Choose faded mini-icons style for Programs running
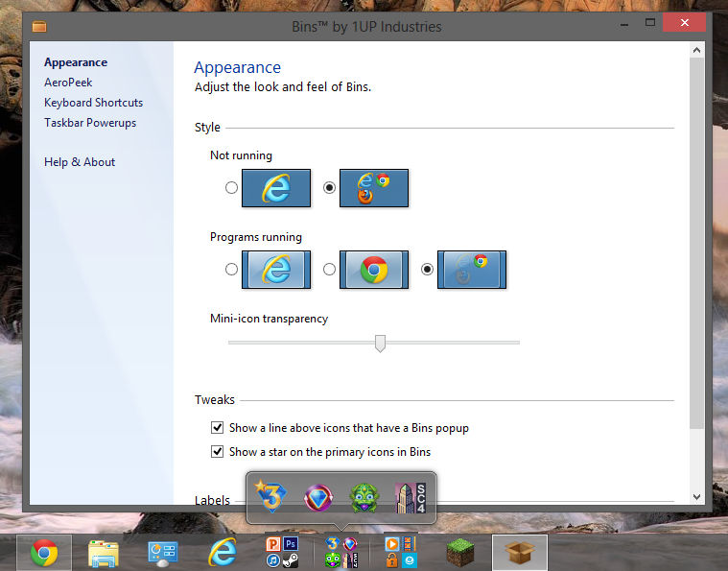The image size is (728, 571). point(427,270)
